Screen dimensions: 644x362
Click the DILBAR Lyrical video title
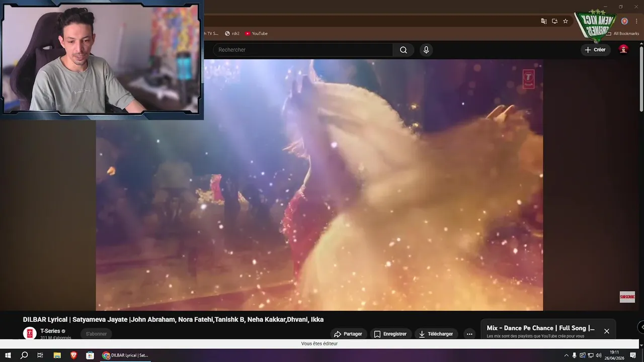coord(173,319)
